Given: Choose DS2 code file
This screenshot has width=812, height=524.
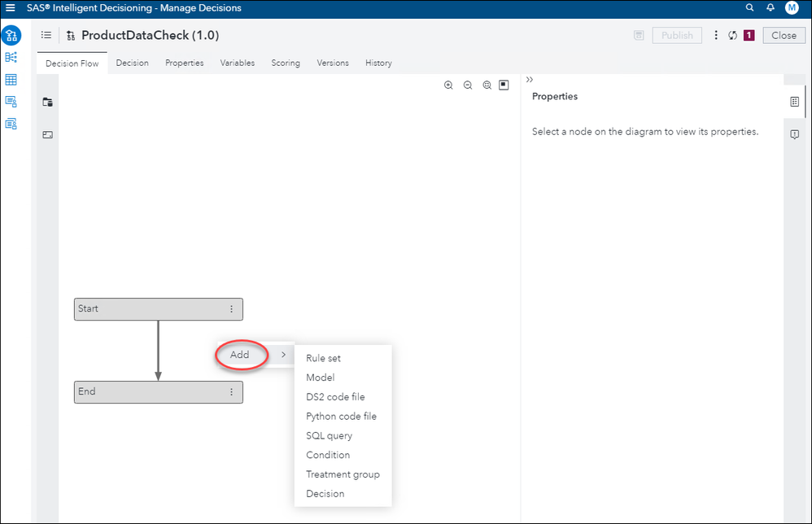Looking at the screenshot, I should point(343,397).
